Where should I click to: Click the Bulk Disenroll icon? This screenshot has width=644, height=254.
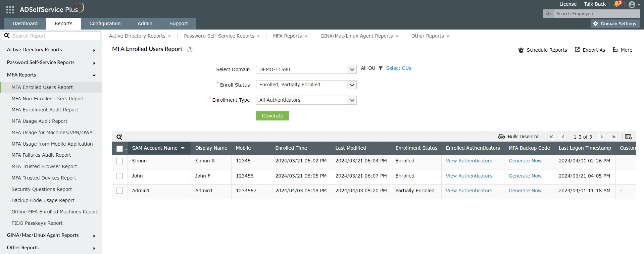[x=502, y=137]
